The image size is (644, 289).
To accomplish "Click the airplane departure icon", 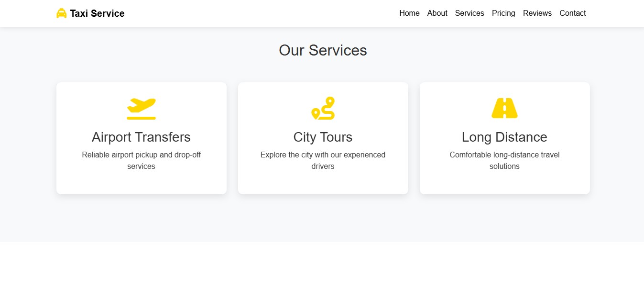I will (141, 108).
